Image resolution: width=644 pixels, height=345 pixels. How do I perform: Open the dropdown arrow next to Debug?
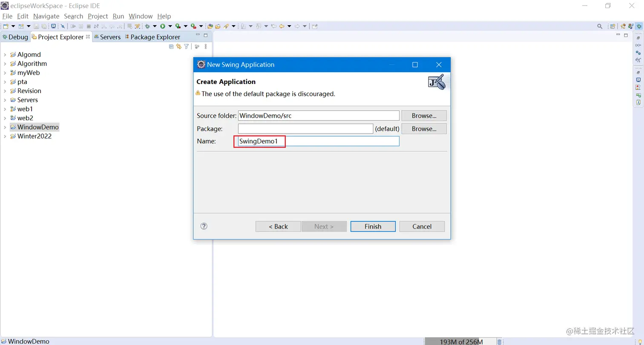click(154, 26)
